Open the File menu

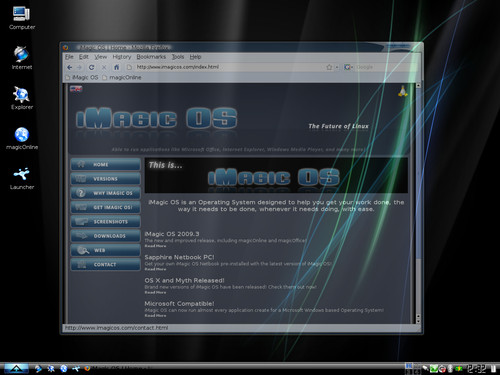click(x=69, y=57)
